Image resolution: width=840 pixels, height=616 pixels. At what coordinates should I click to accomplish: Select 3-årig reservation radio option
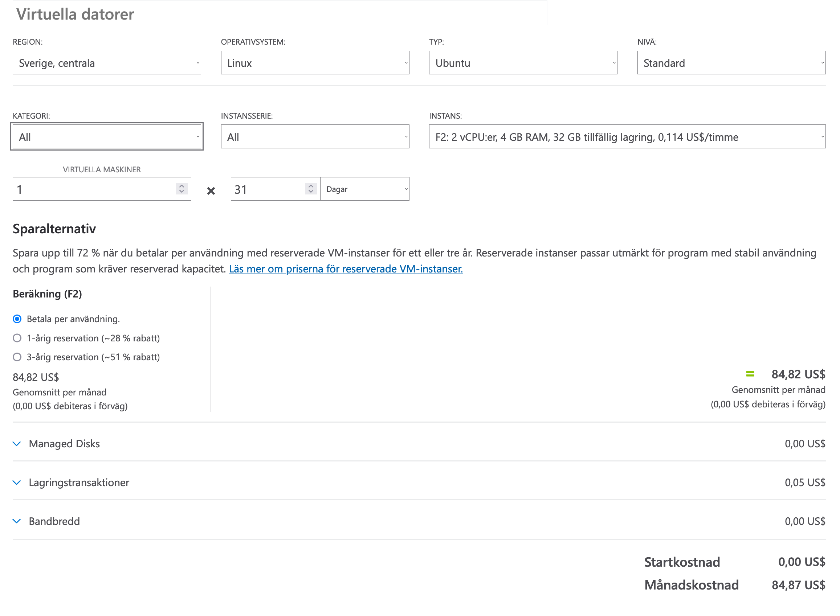(x=17, y=357)
